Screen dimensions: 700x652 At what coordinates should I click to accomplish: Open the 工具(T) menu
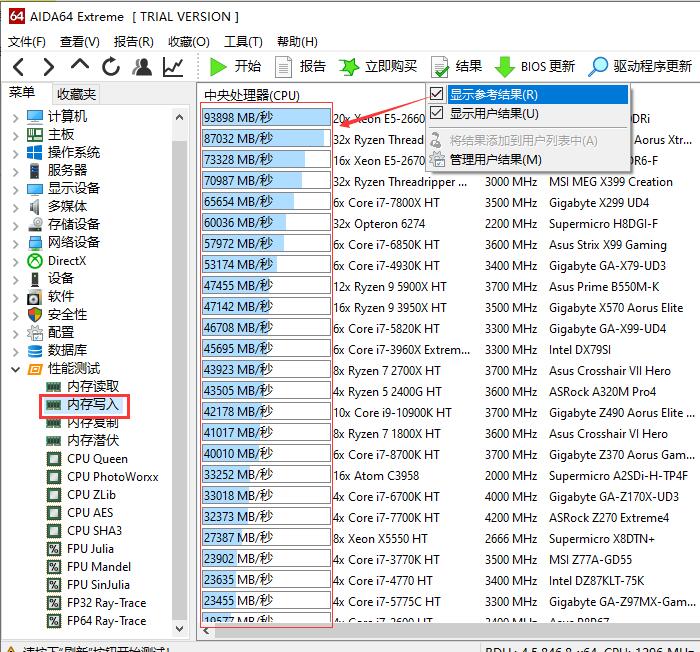point(243,42)
